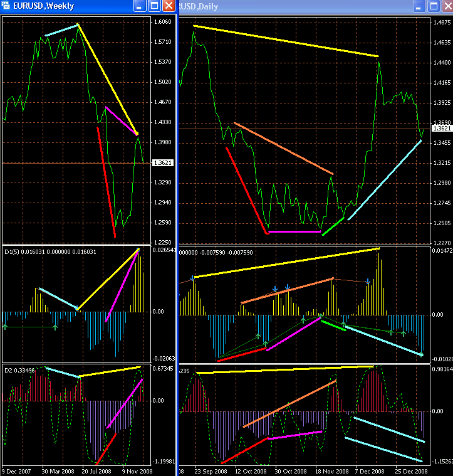Screen dimensions: 453x476
Task: Click the 0.67345 indicator scale value
Action: pos(163,369)
